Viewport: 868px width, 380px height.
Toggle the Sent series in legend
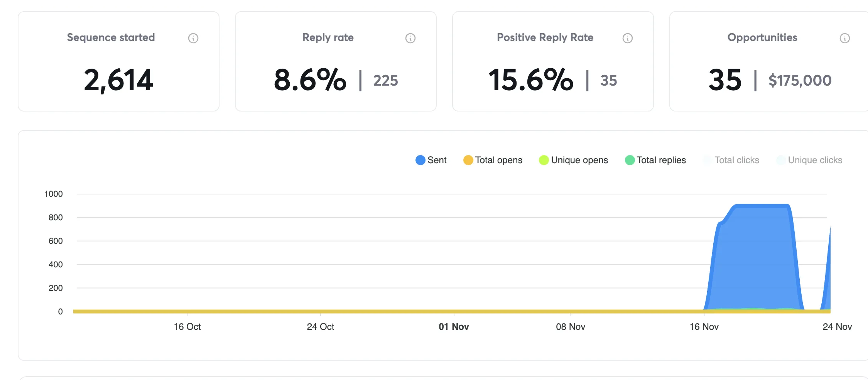tap(431, 160)
